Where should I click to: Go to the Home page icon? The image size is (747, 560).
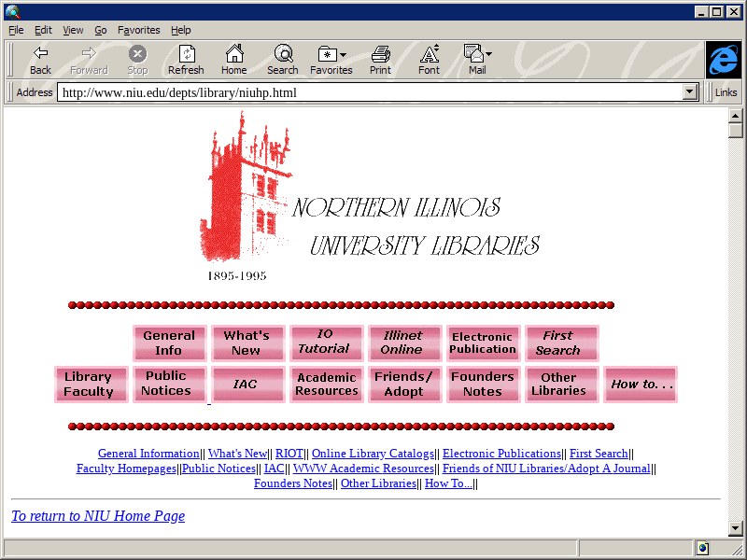click(234, 60)
